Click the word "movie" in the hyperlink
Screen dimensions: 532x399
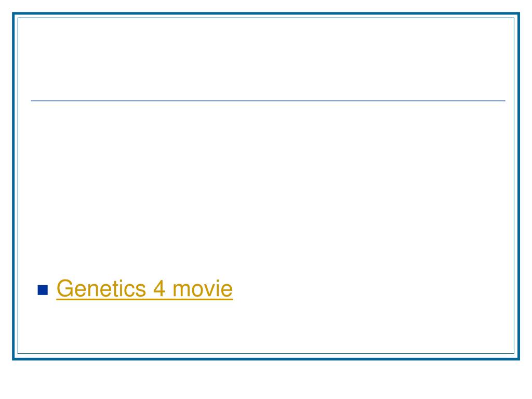(203, 289)
